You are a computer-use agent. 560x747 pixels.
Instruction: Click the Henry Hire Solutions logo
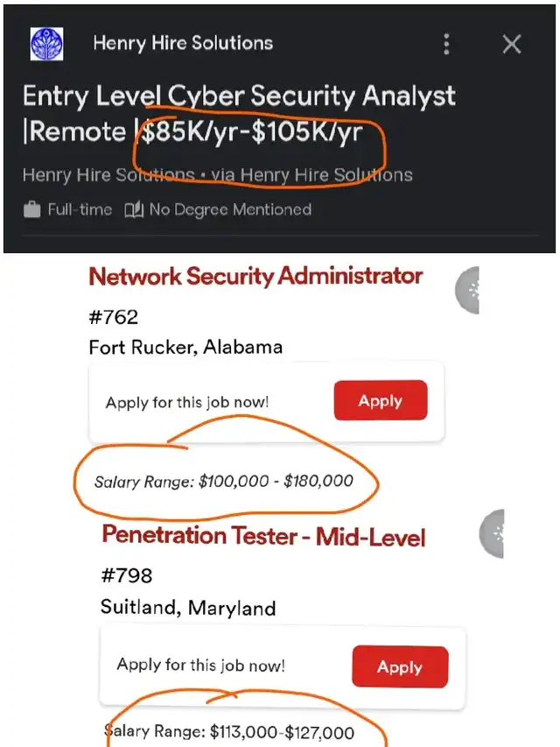click(x=47, y=44)
